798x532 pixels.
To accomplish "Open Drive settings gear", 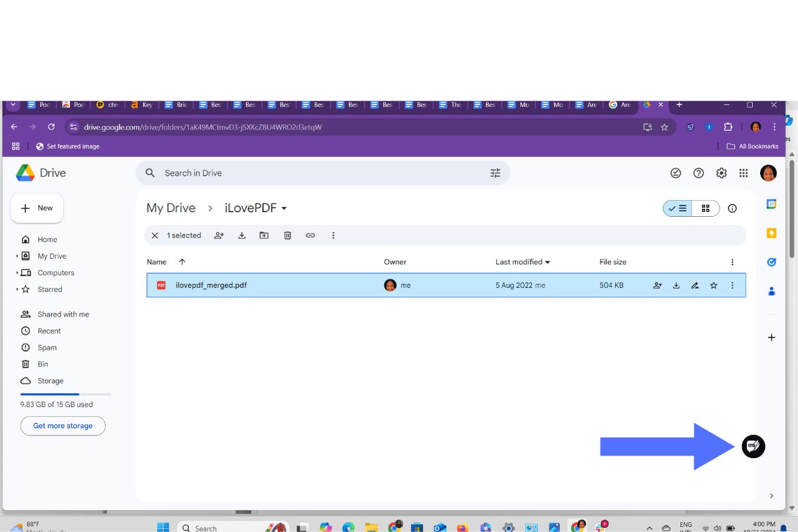I will pyautogui.click(x=721, y=173).
